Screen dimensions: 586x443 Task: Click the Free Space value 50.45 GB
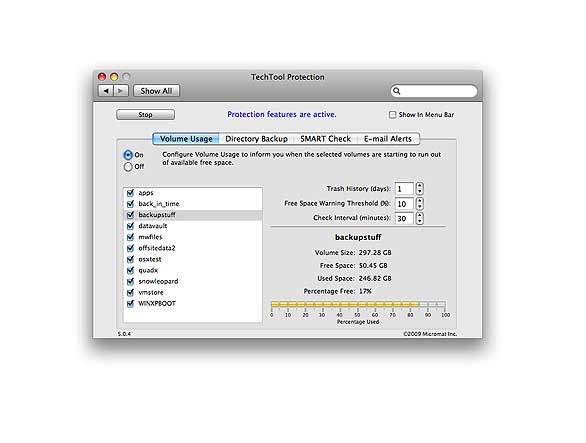tap(373, 265)
